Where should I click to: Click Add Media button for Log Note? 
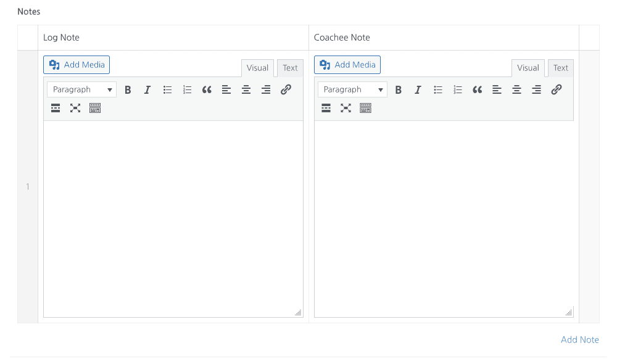[x=77, y=65]
